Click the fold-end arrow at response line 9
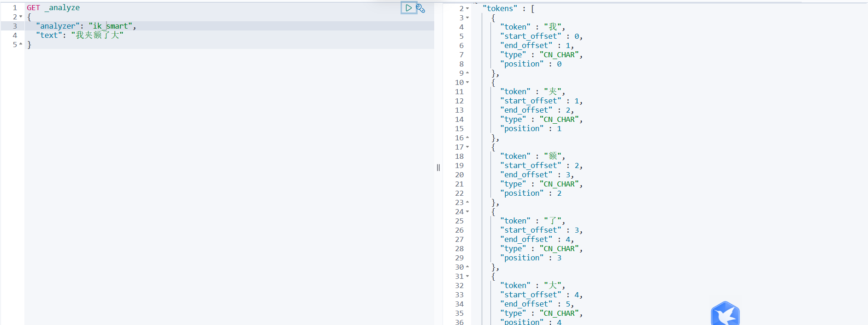 [467, 73]
